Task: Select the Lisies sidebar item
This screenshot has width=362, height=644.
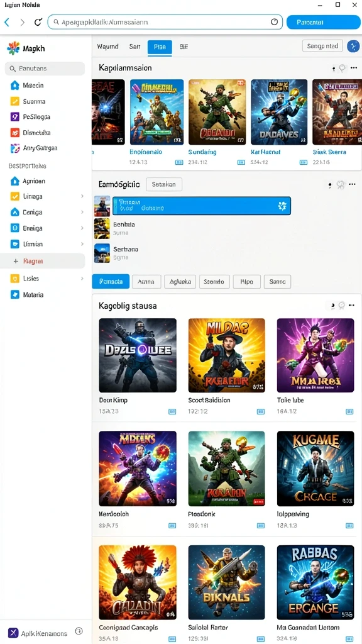Action: tap(31, 279)
